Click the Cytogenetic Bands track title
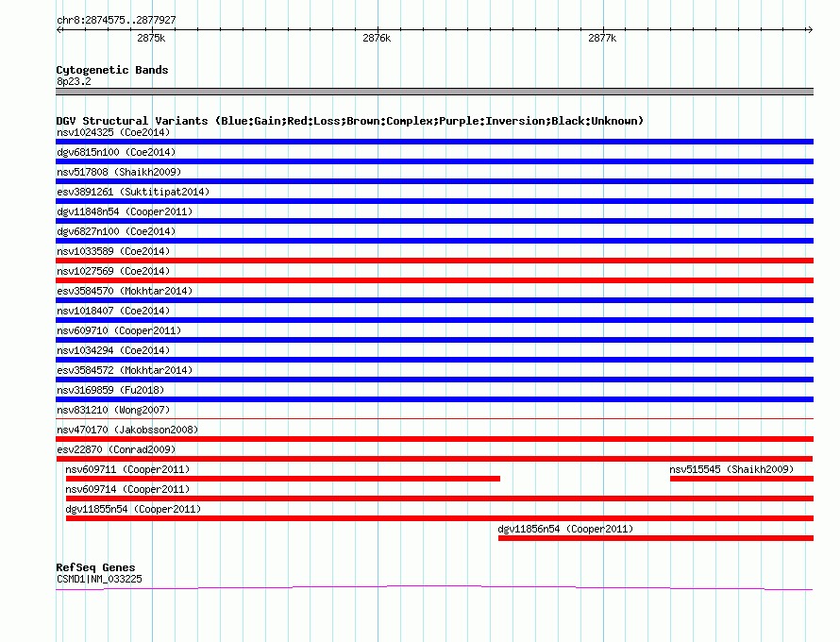 point(112,70)
